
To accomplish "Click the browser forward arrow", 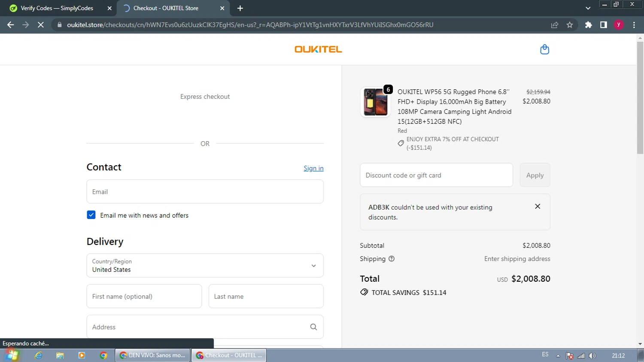I will [25, 25].
